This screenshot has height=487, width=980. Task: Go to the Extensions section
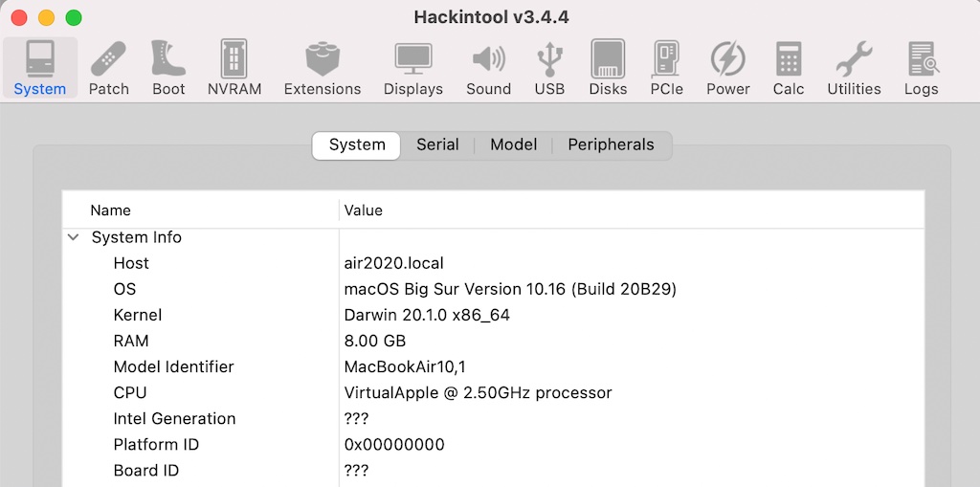click(323, 68)
